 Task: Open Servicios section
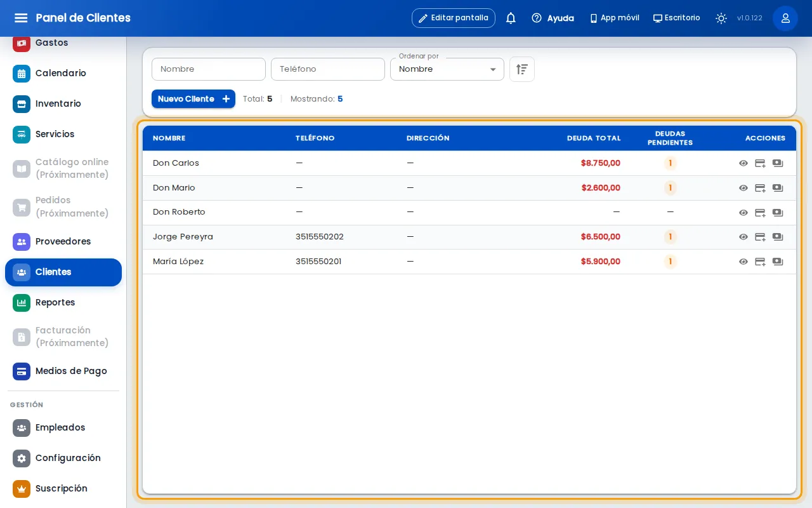63,134
